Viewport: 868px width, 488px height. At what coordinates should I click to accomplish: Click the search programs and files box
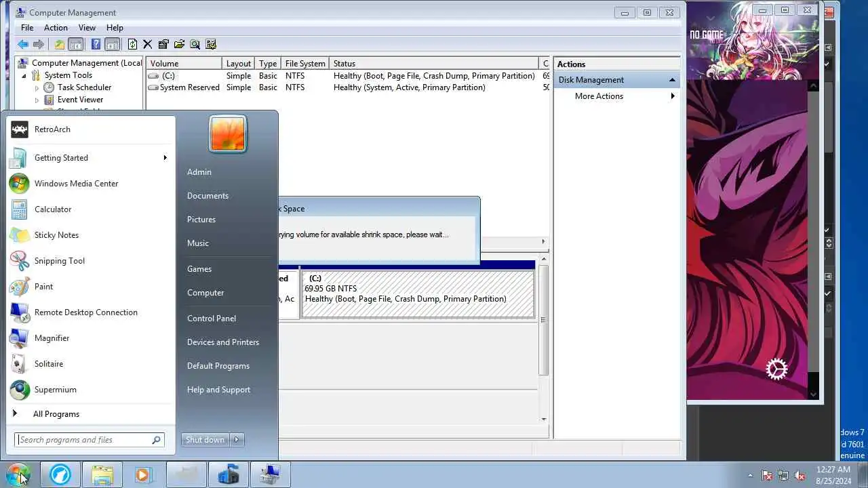click(x=89, y=440)
